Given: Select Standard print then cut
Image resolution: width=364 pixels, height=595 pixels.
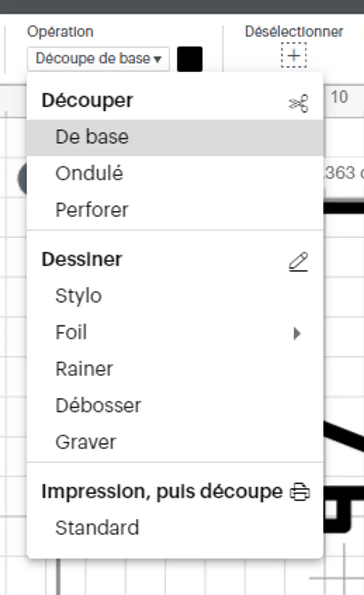Looking at the screenshot, I should (175, 528).
